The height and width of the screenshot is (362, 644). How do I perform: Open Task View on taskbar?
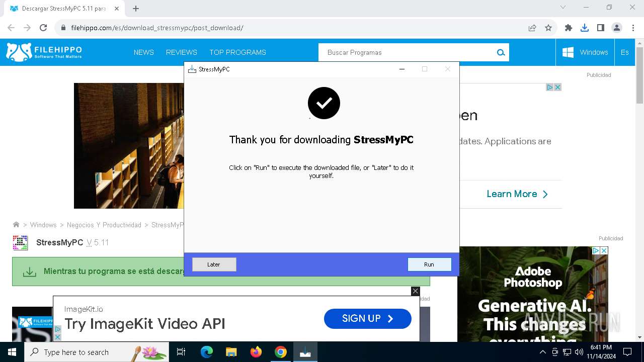point(181,352)
